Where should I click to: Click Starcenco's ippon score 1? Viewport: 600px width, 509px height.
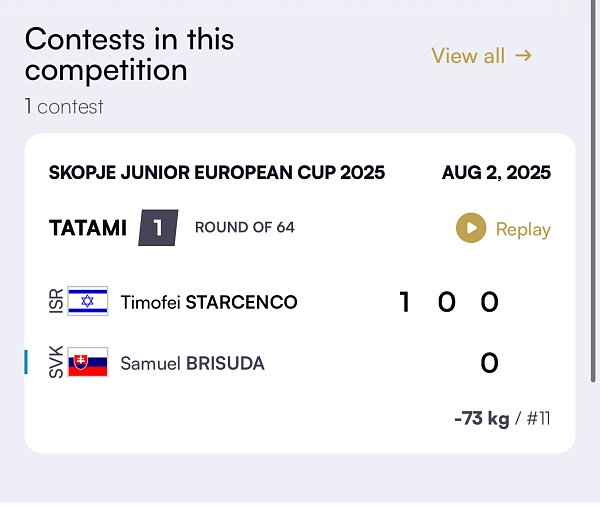[405, 302]
